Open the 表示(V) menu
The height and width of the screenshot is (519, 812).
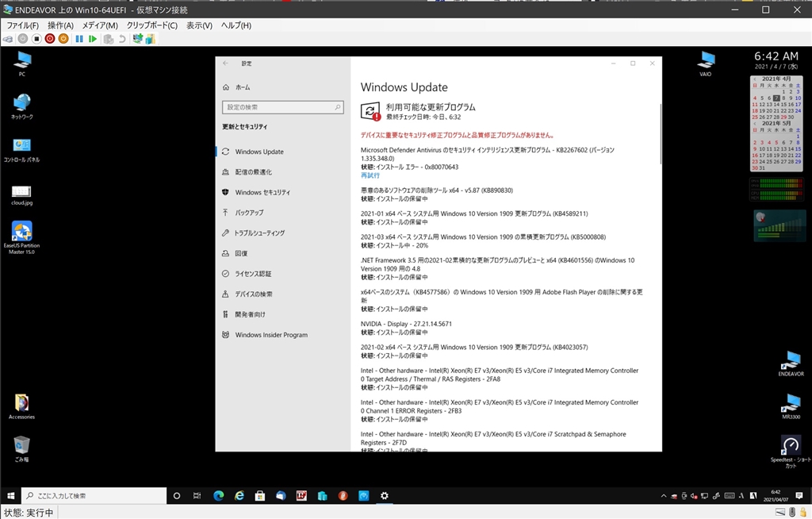[199, 25]
